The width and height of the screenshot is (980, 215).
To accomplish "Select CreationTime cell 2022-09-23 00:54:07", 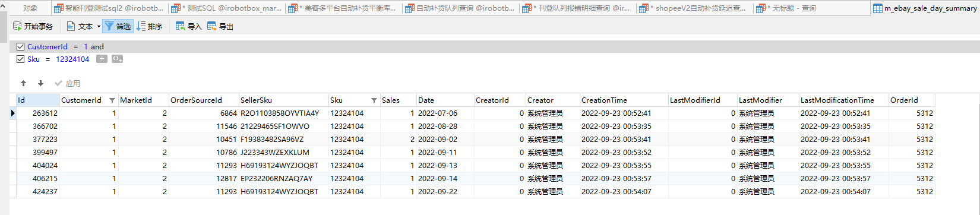I will click(624, 191).
